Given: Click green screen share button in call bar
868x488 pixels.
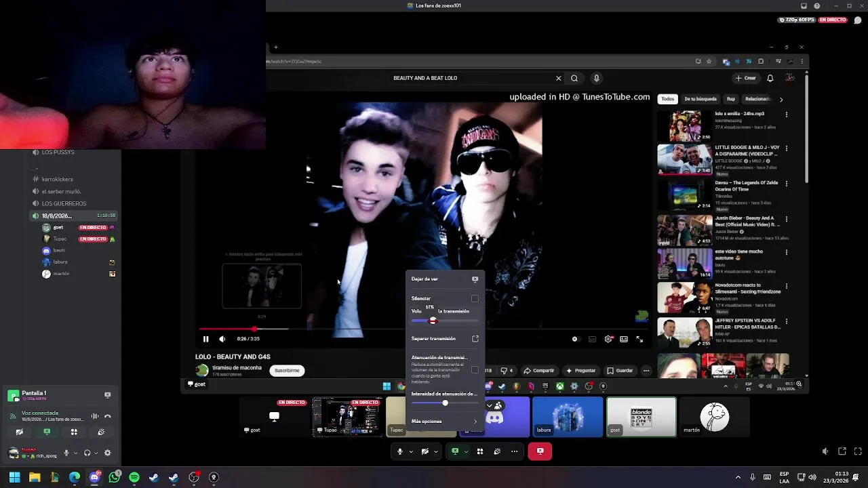Looking at the screenshot, I should 455,451.
